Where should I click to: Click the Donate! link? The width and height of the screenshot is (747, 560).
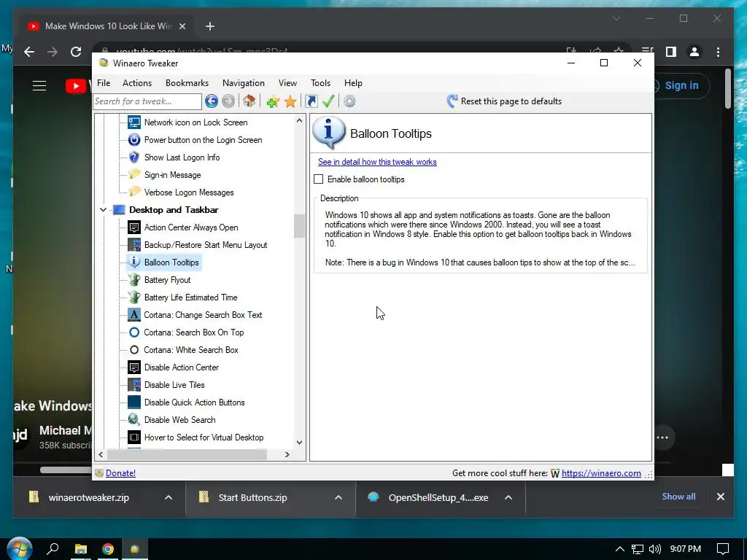[120, 472]
